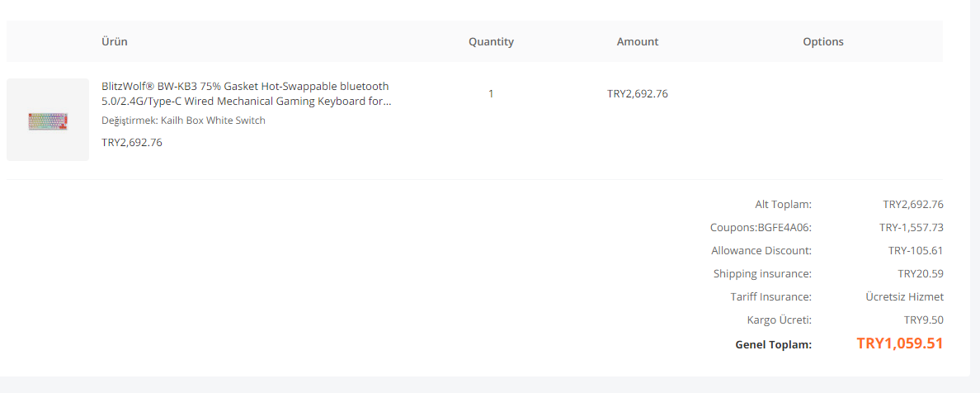This screenshot has height=393, width=980.
Task: Click the Kargo Ücreti shipping fee TRY9.50
Action: pyautogui.click(x=924, y=320)
